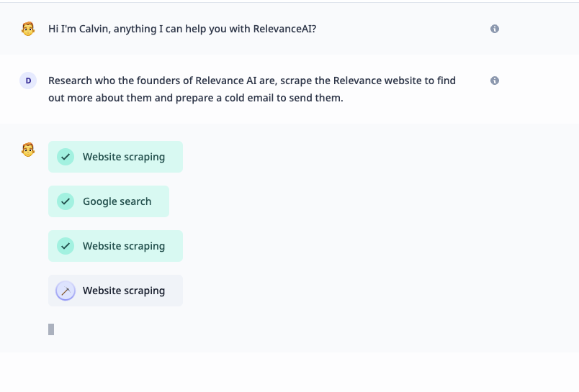Click the 'Google search' label text
This screenshot has height=392, width=579.
coord(117,201)
